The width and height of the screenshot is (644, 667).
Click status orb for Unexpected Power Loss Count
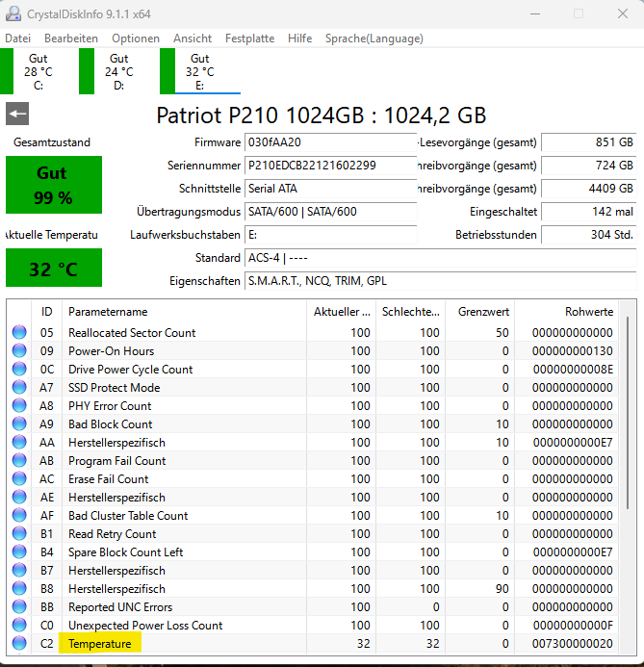coord(19,625)
